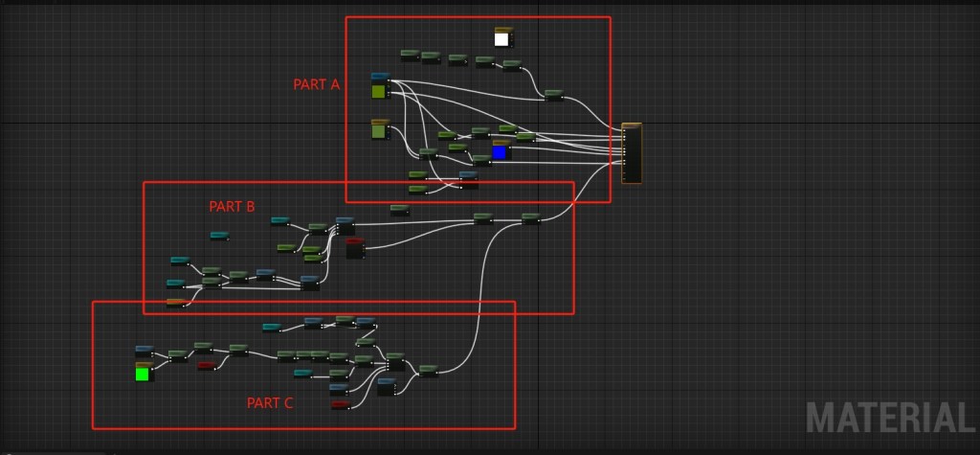Viewport: 980px width, 455px height.
Task: Select the final rightmost node in Part C
Action: pyautogui.click(x=428, y=370)
